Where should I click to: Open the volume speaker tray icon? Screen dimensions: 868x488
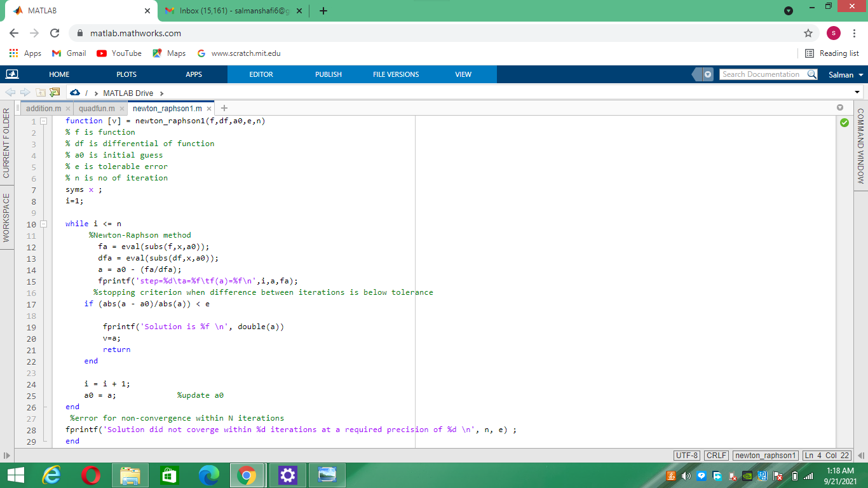(686, 476)
